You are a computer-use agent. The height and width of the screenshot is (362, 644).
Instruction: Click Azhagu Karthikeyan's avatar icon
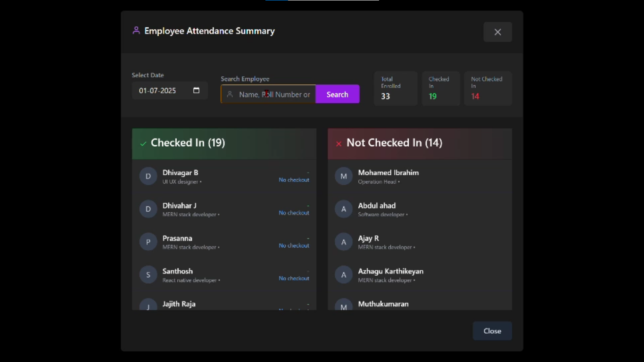[x=344, y=275]
